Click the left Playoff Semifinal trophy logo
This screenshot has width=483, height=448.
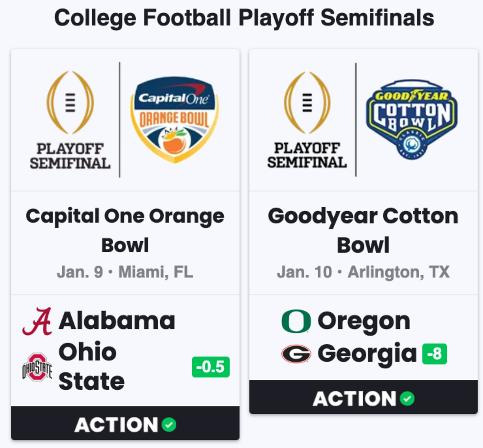click(70, 120)
